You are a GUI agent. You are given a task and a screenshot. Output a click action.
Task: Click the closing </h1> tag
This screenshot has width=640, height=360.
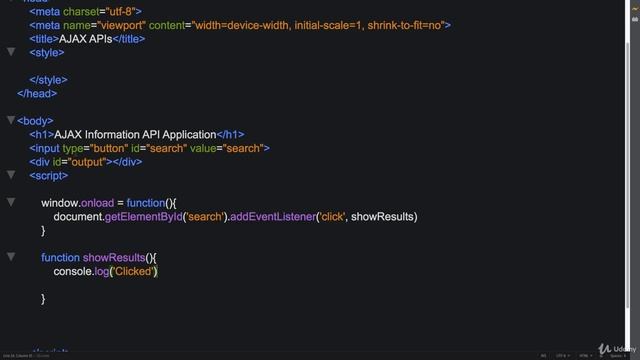point(231,135)
